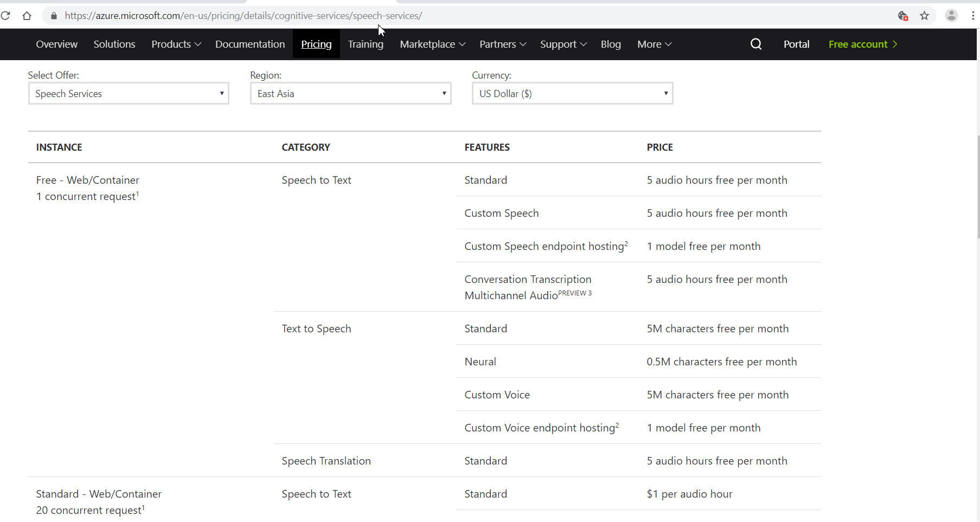Click the concurrent request footnote link
This screenshot has width=980, height=522.
pos(138,193)
